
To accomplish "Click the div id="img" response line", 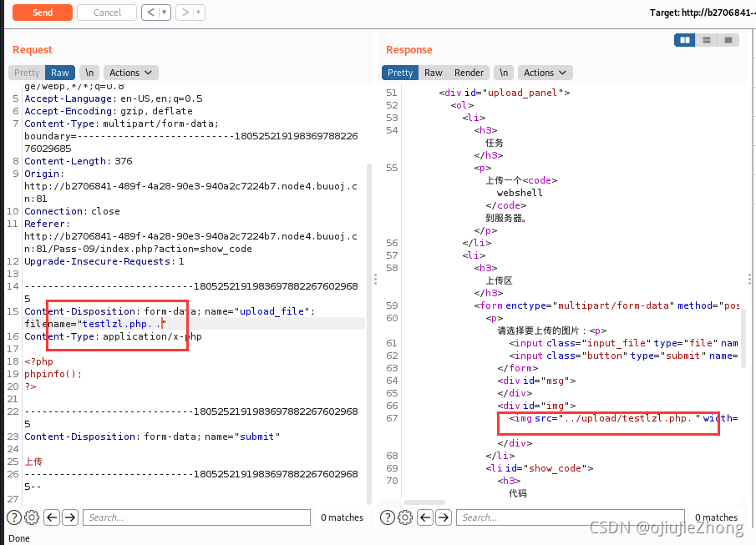I will (x=536, y=406).
